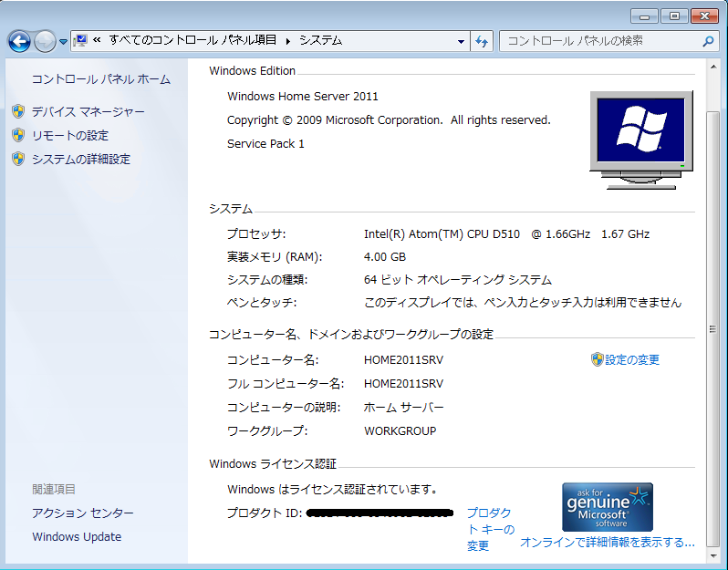Click the vertical scrollbar thumb
The image size is (728, 570).
(712, 328)
